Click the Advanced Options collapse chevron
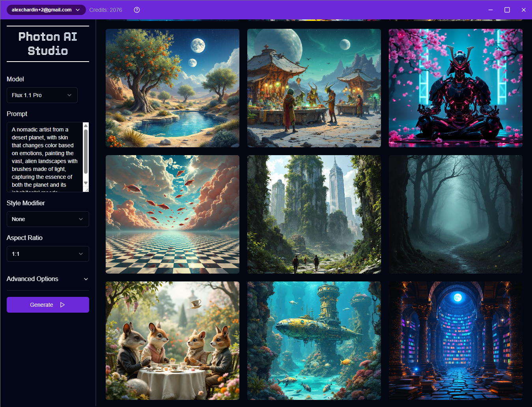This screenshot has height=407, width=532. (86, 279)
